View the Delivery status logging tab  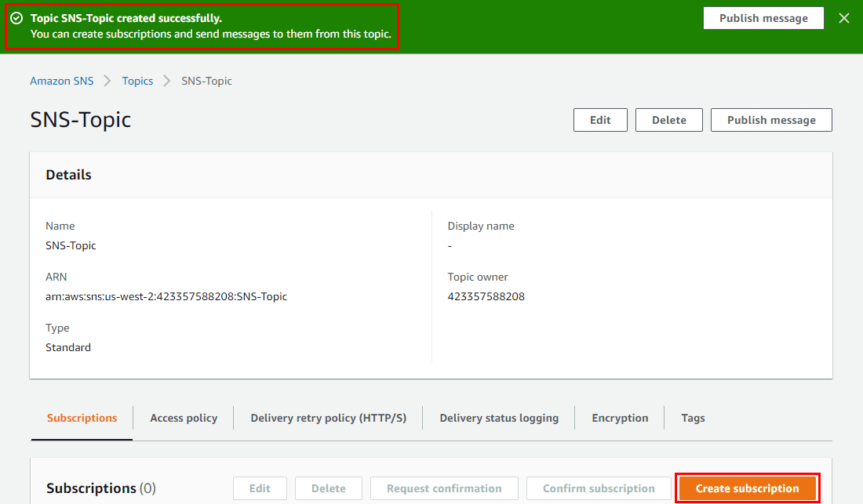click(499, 418)
